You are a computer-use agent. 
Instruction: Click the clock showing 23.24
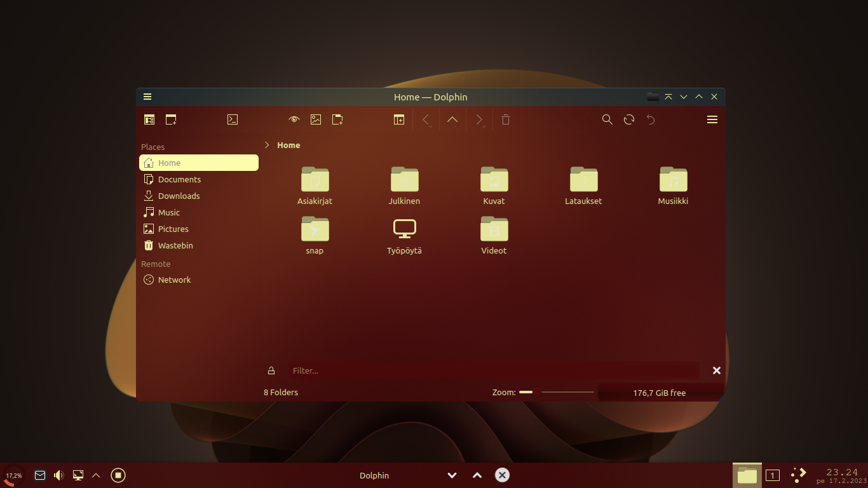click(842, 472)
